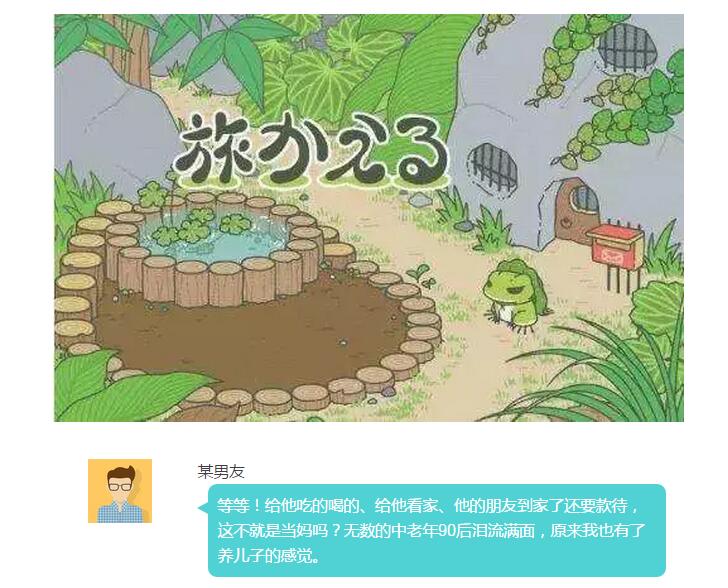
Task: Click the small sprout near the frog
Action: coord(422,275)
